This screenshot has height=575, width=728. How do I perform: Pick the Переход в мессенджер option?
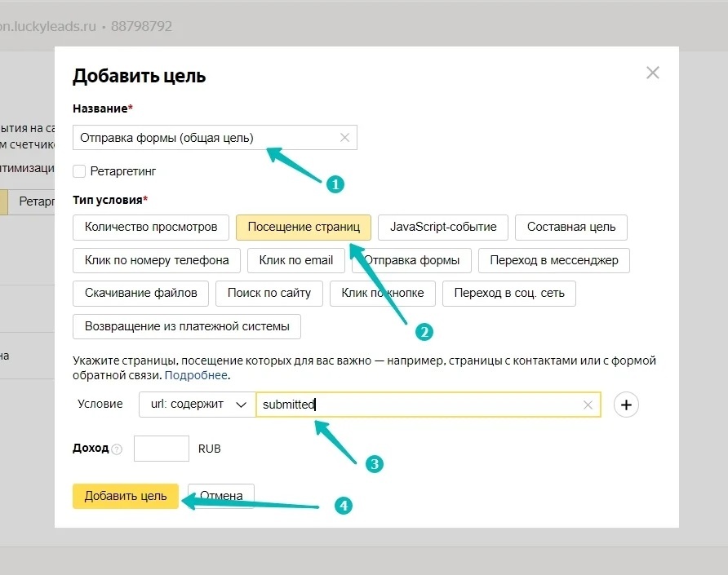pos(554,260)
